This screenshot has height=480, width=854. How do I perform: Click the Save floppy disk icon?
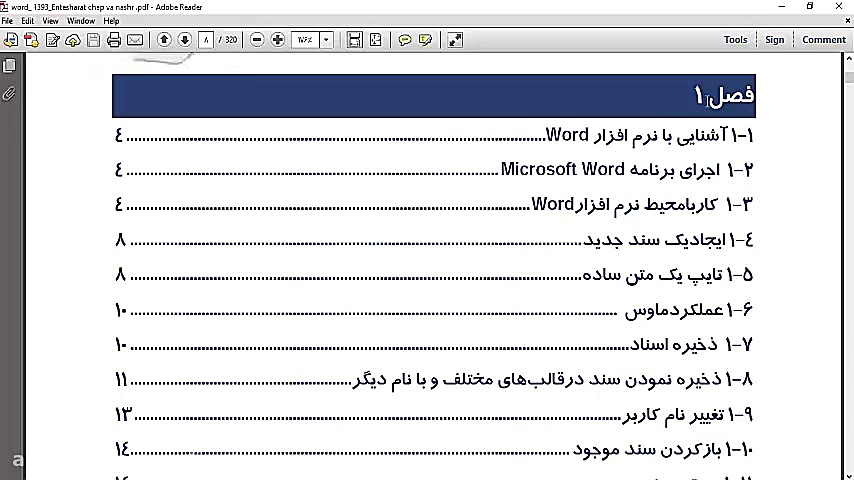coord(94,40)
